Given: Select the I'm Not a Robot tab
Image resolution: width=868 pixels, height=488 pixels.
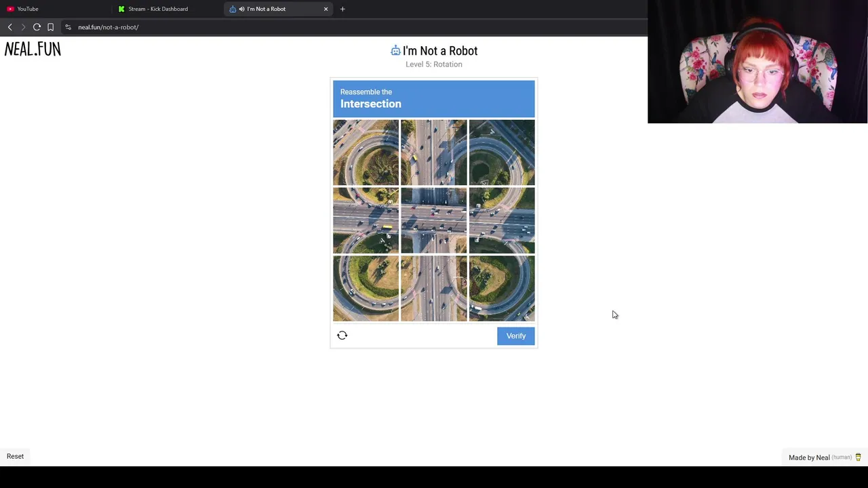Looking at the screenshot, I should (x=278, y=9).
